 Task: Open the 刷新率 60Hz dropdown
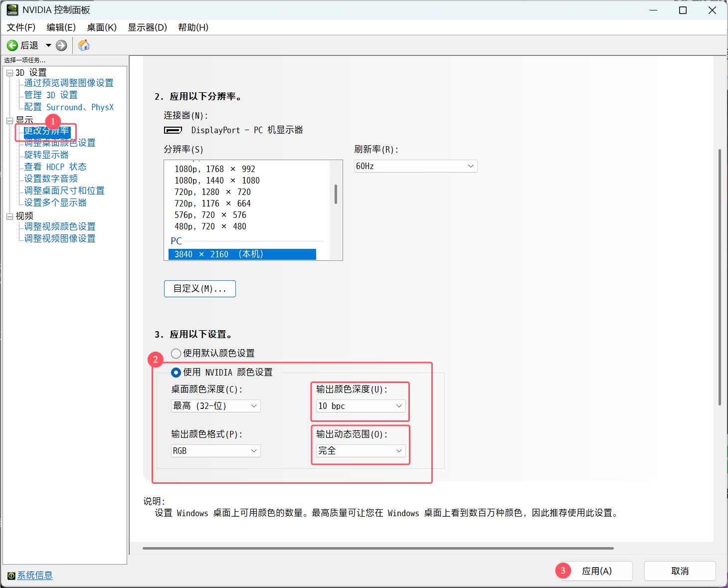[415, 166]
